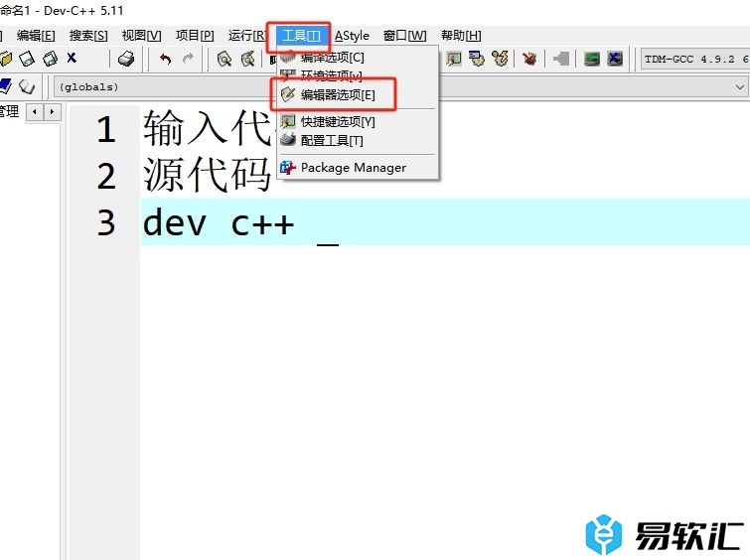Choose 快捷键选项[Y] from the menu
The width and height of the screenshot is (750, 560).
[x=358, y=121]
